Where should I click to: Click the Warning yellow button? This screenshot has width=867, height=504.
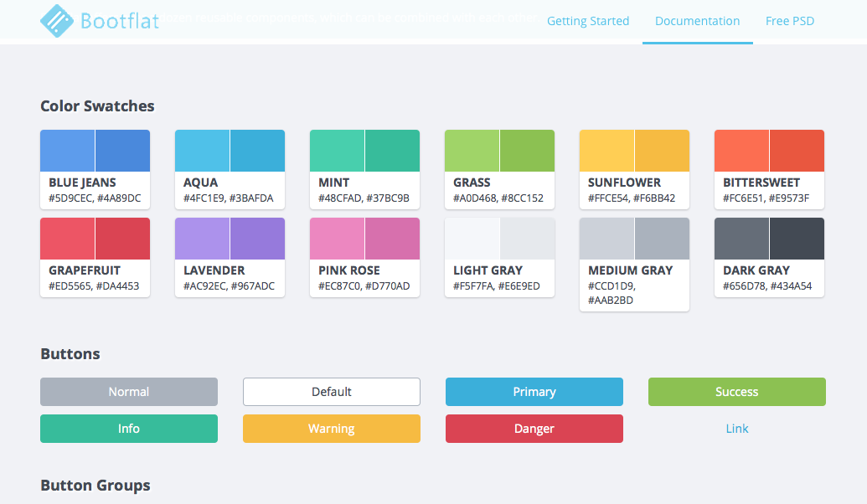[332, 429]
